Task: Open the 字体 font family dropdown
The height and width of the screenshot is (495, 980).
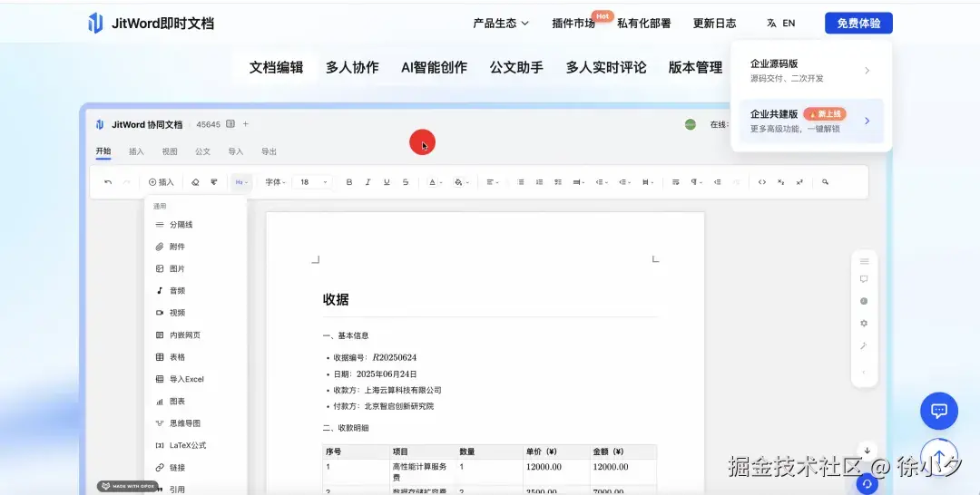Action: point(275,182)
